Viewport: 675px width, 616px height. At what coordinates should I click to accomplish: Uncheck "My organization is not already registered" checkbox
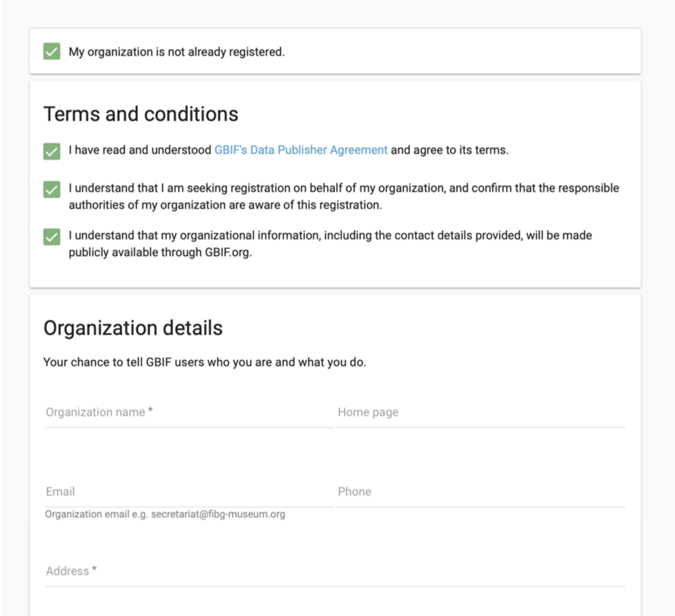tap(51, 51)
